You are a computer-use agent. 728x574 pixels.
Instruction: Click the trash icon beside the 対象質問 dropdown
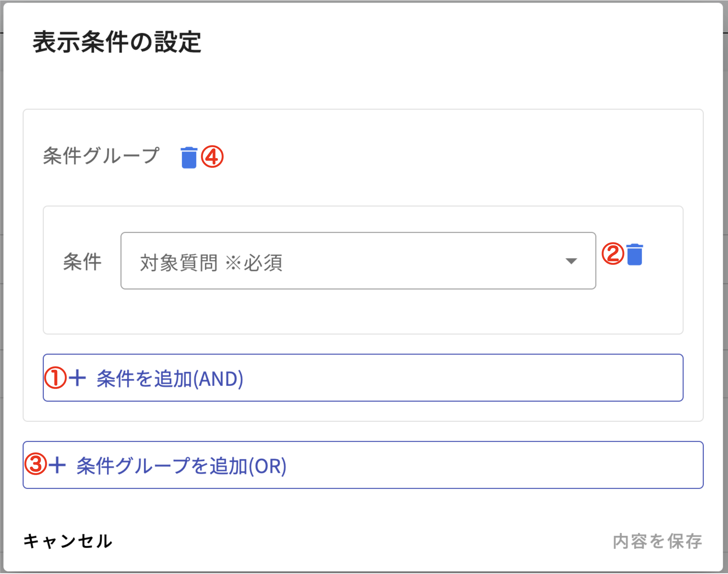point(634,254)
